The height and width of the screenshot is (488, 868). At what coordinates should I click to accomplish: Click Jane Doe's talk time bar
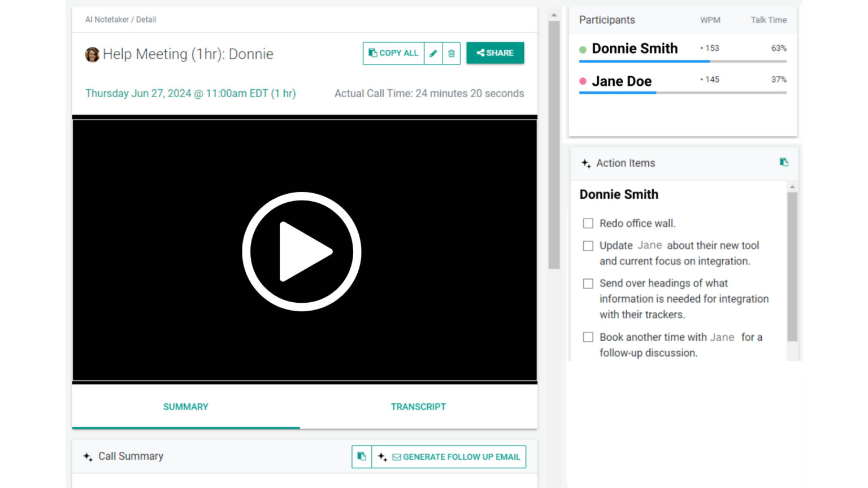(683, 93)
